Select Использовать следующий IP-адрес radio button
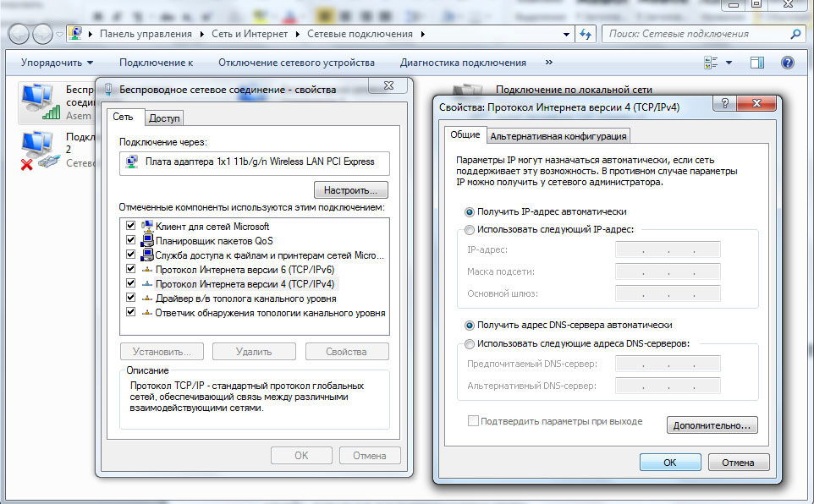Screen dimensions: 814x504 [x=470, y=229]
